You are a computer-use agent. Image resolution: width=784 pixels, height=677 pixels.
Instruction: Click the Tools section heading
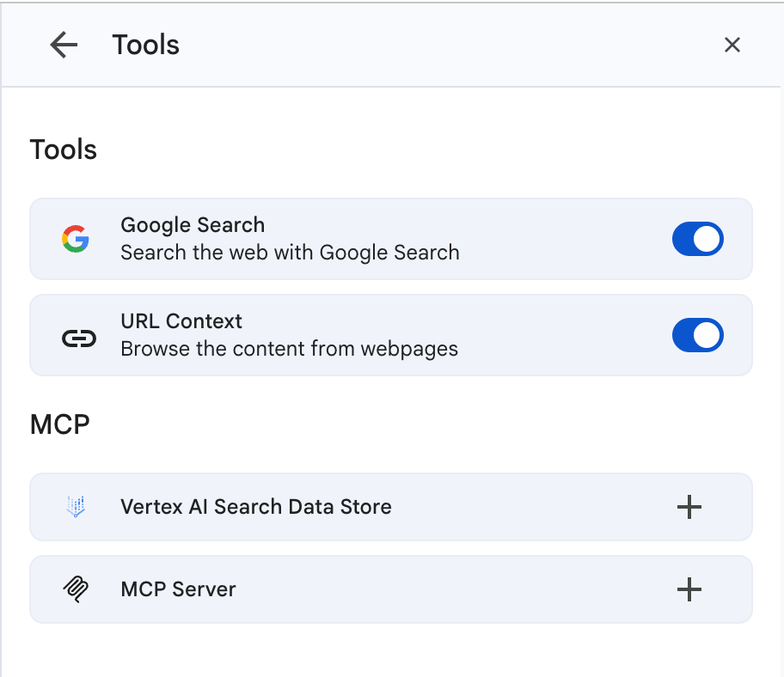point(64,149)
